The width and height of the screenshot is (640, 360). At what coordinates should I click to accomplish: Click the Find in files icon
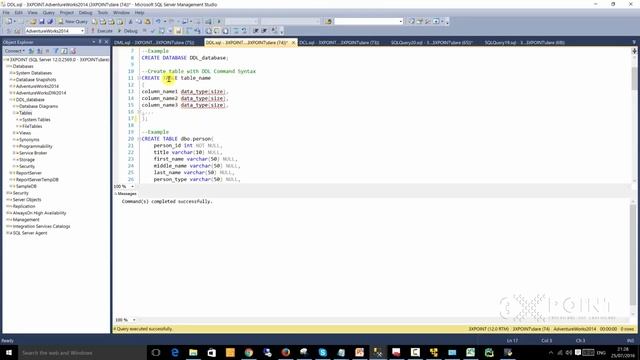pyautogui.click(x=329, y=21)
